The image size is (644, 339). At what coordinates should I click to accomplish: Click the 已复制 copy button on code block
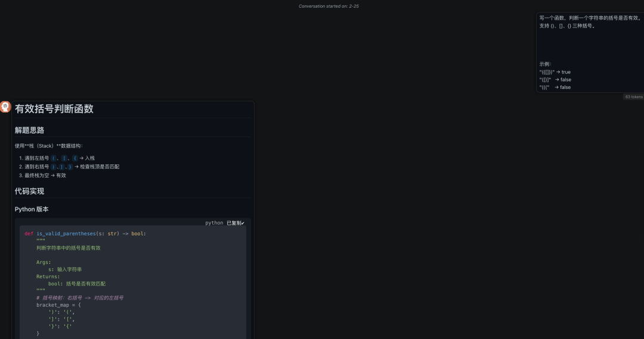(236, 223)
